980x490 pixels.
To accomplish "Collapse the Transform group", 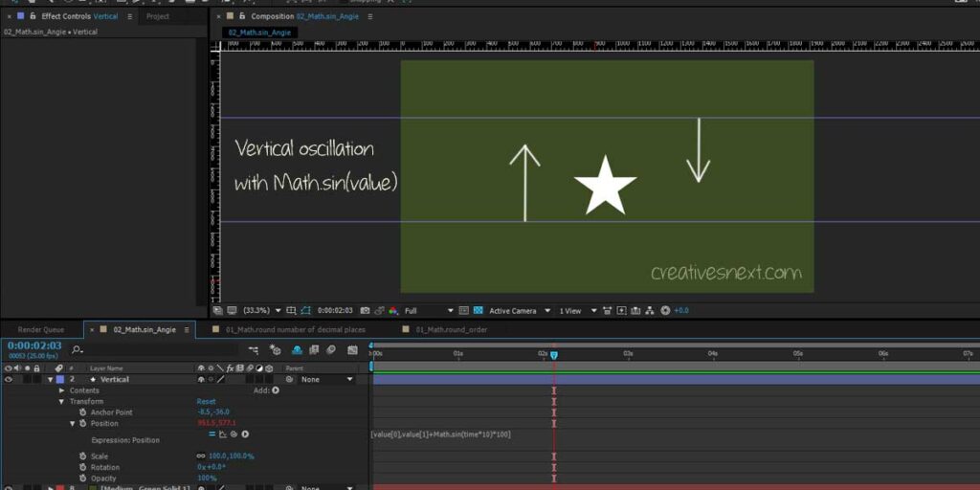I will [62, 401].
